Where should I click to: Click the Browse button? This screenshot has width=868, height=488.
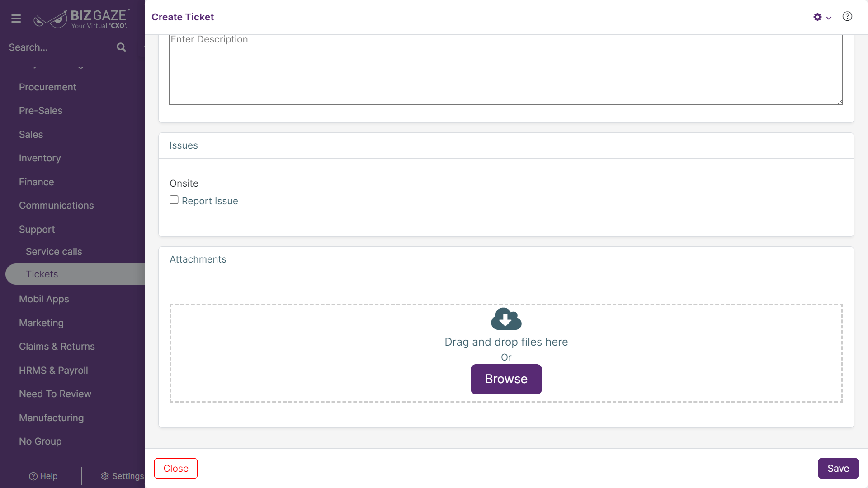pyautogui.click(x=506, y=379)
